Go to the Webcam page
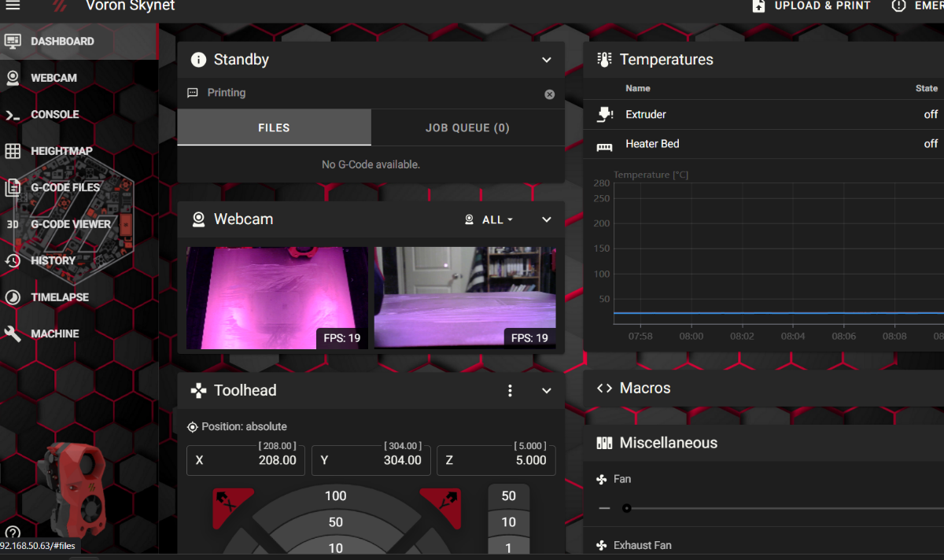The image size is (944, 560). point(79,78)
